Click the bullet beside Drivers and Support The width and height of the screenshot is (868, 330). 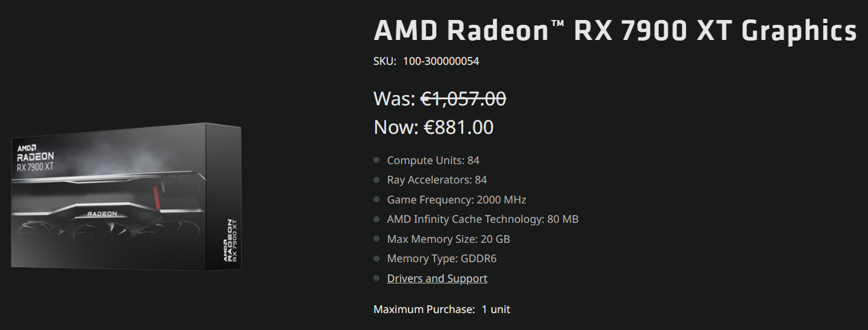coord(376,278)
